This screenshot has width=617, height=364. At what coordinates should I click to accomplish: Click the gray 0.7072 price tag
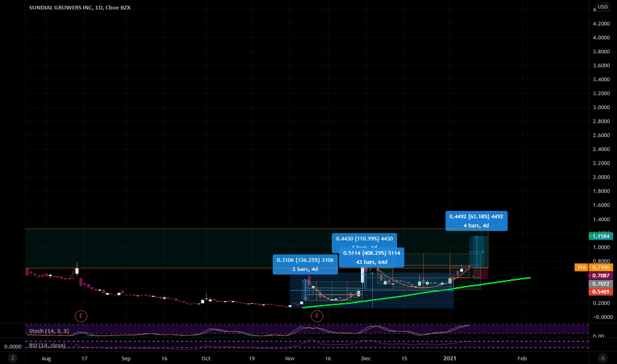[x=600, y=284]
